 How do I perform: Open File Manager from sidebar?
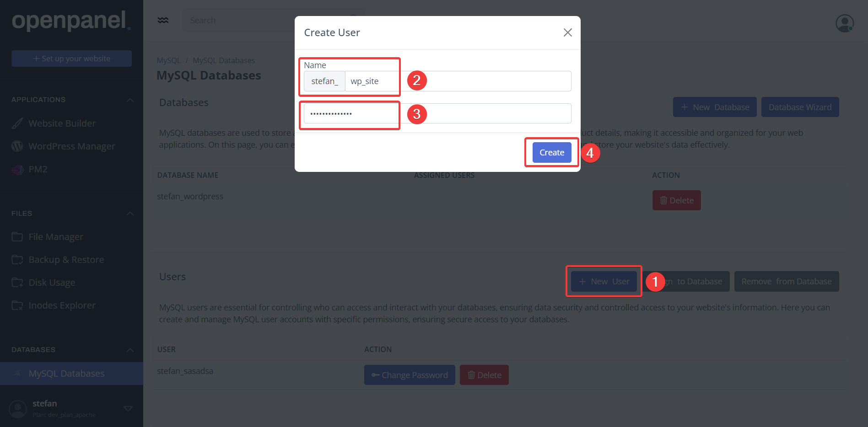56,237
